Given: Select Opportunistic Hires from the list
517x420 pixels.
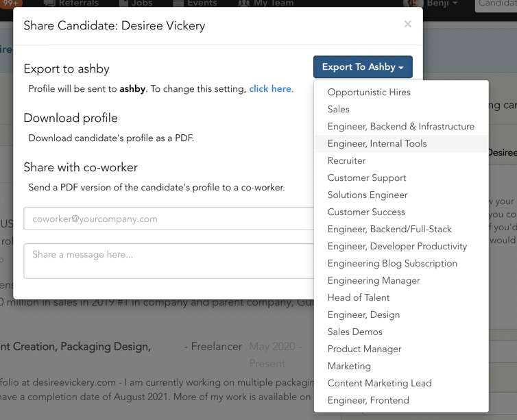Looking at the screenshot, I should [401, 92].
